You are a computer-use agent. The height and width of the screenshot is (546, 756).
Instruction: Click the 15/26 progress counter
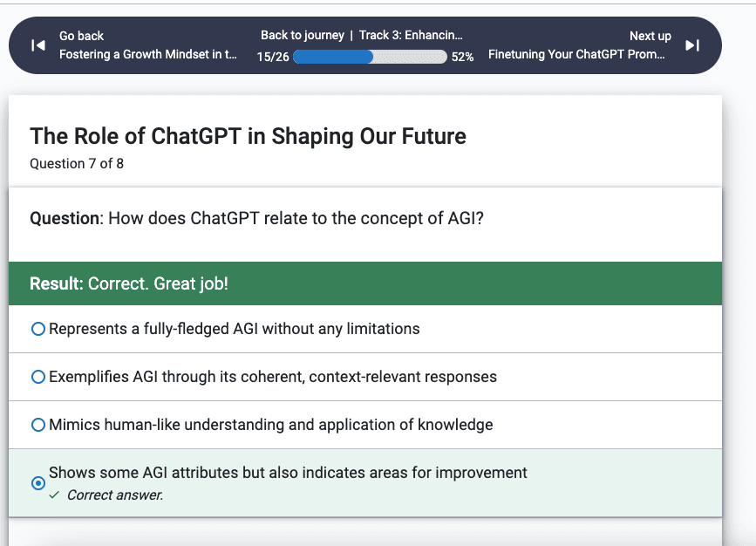273,57
